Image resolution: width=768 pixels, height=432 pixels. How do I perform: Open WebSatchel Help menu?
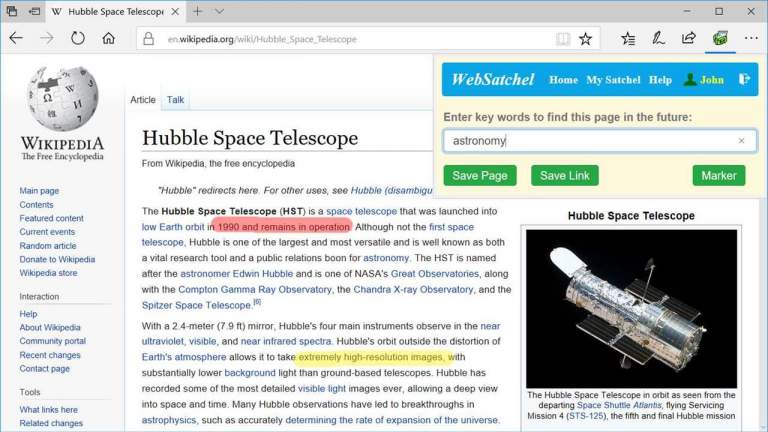tap(660, 80)
